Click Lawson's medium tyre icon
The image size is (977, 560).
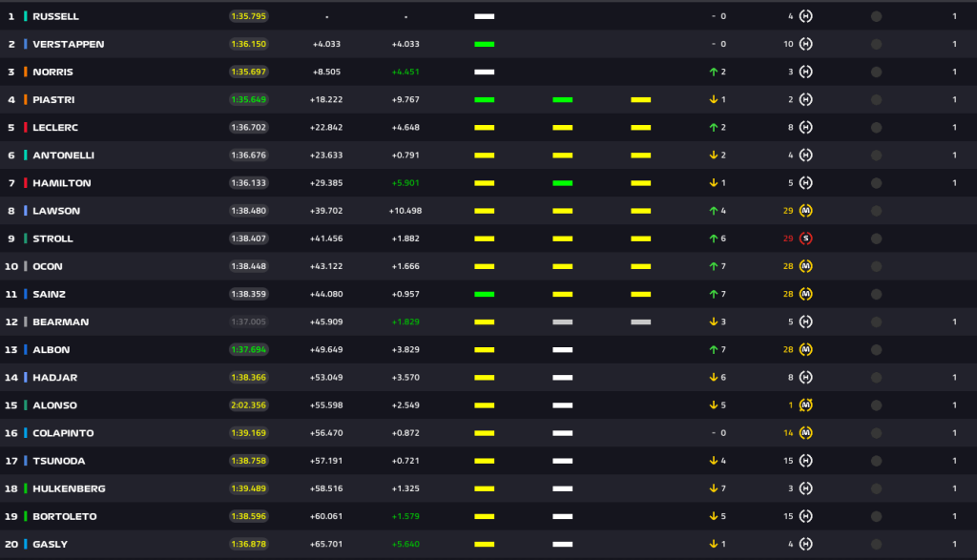(x=805, y=211)
